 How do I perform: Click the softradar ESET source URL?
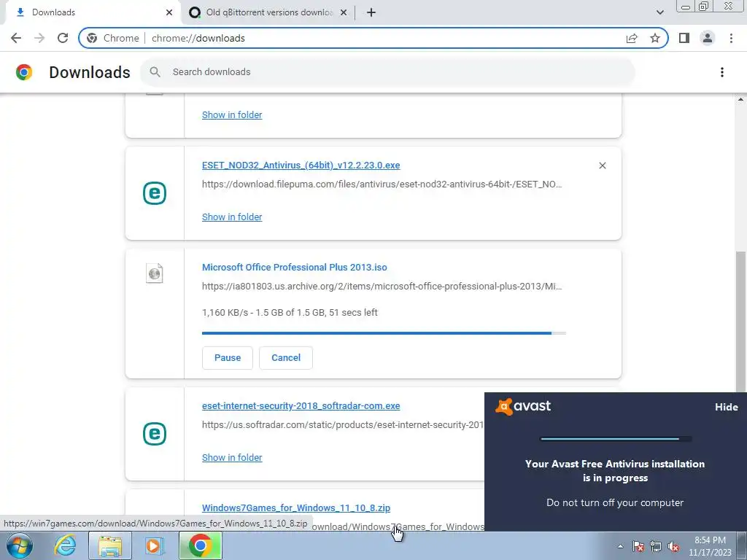pyautogui.click(x=343, y=425)
